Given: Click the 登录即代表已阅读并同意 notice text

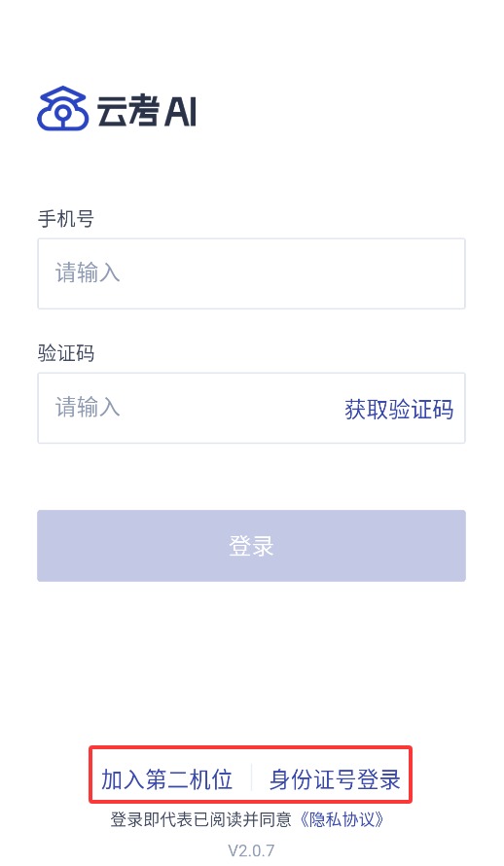Looking at the screenshot, I should (201, 819).
